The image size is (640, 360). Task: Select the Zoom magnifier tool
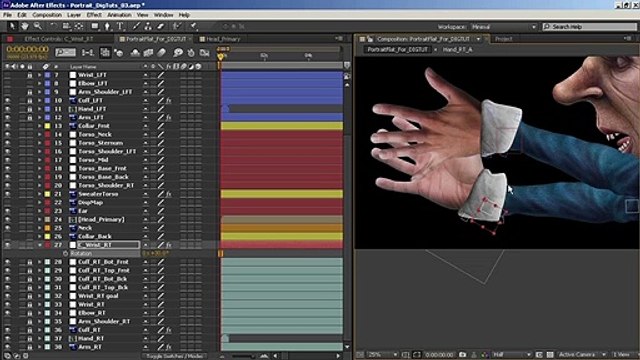coord(38,27)
